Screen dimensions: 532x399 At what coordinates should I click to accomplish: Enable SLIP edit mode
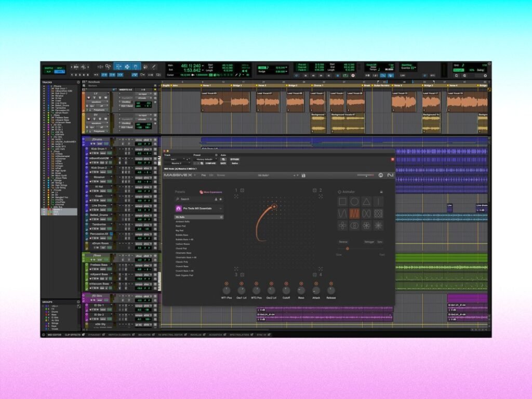(x=49, y=72)
